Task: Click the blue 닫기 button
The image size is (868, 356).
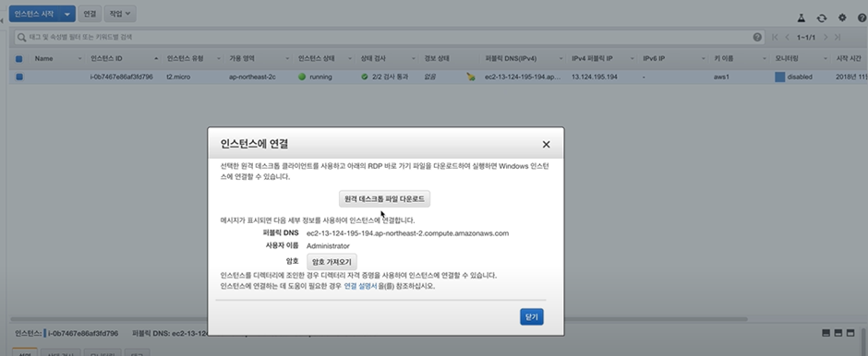Action: 532,316
